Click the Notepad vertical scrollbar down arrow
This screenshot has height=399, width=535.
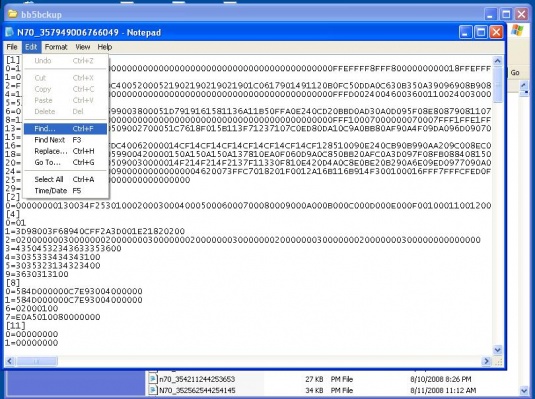point(497,350)
